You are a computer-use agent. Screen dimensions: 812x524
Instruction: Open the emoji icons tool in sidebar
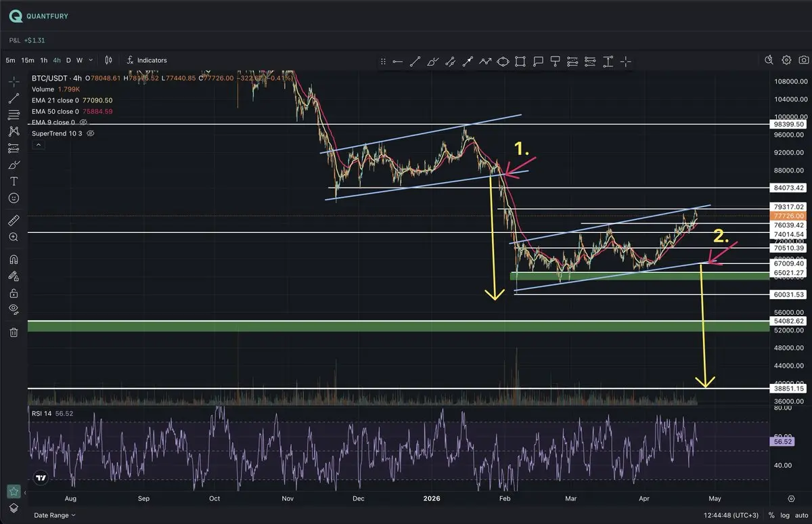click(14, 198)
